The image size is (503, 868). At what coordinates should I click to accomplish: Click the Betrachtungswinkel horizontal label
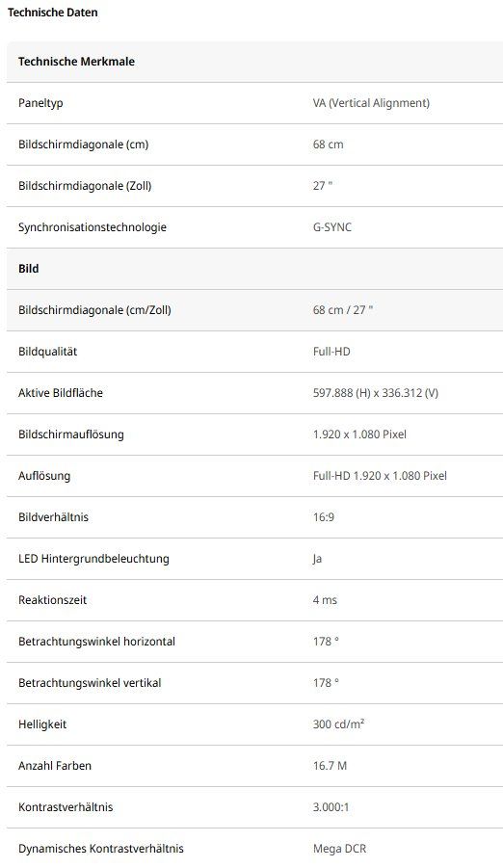97,642
